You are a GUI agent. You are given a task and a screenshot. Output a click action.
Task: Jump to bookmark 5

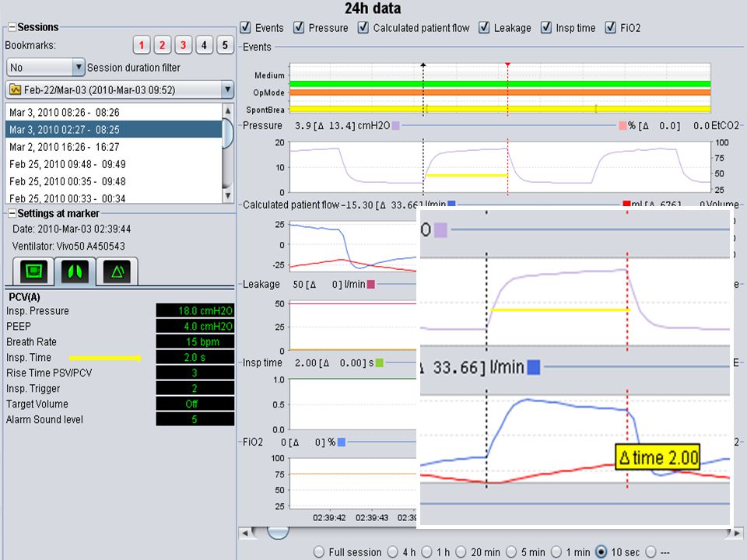(x=226, y=45)
